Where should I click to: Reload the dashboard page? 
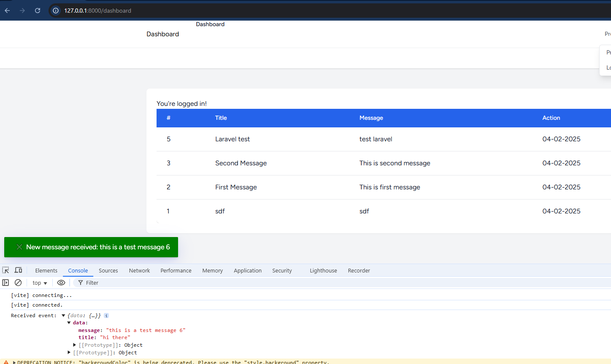[x=37, y=11]
